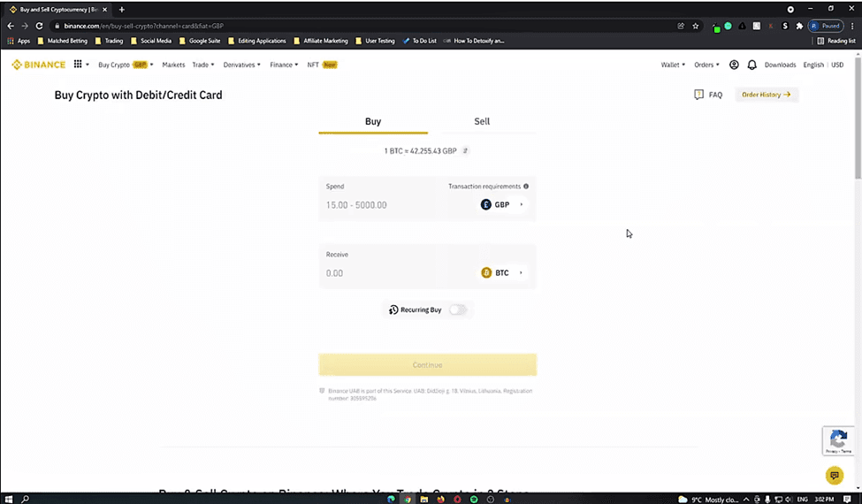Go back to the previous page
This screenshot has height=504, width=862.
tap(11, 26)
